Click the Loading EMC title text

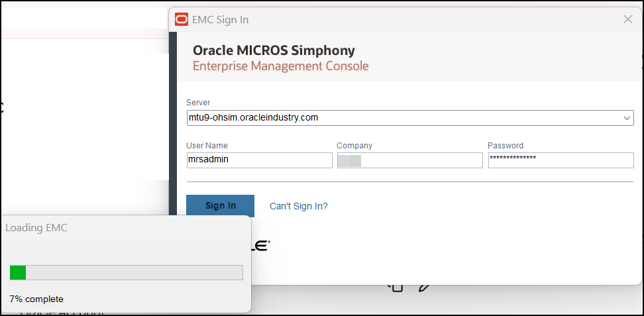tap(36, 228)
